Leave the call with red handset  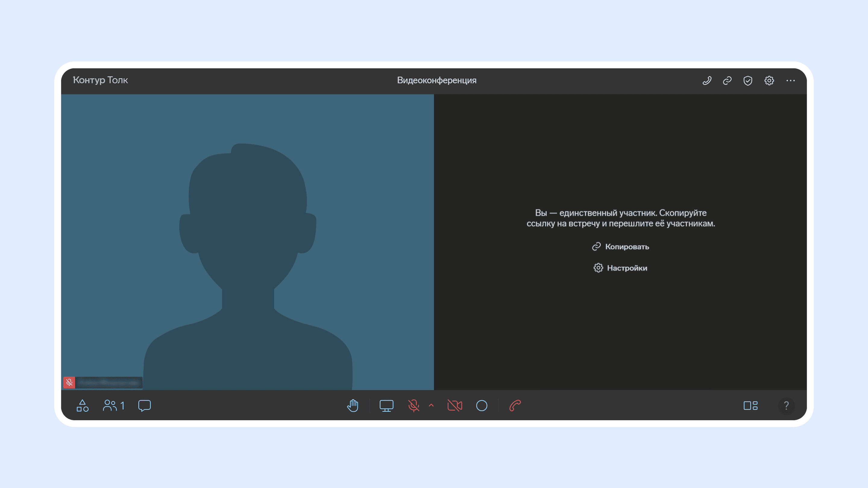click(515, 405)
